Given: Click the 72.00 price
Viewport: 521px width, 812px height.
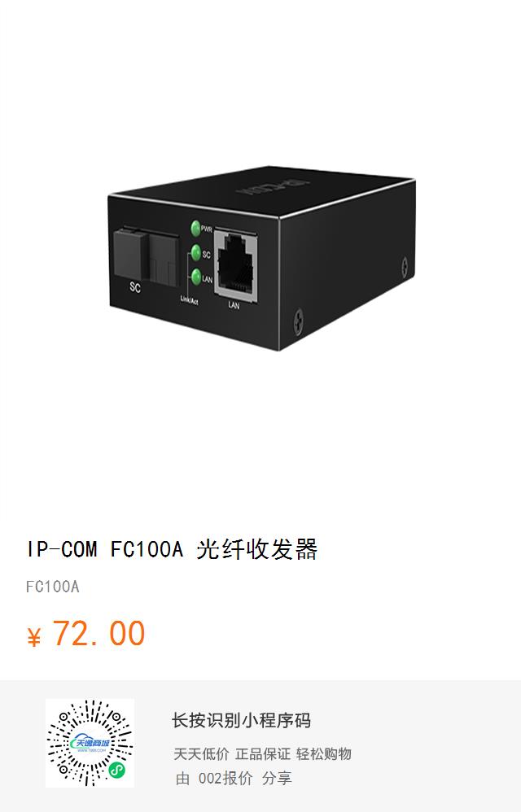Looking at the screenshot, I should [x=99, y=634].
